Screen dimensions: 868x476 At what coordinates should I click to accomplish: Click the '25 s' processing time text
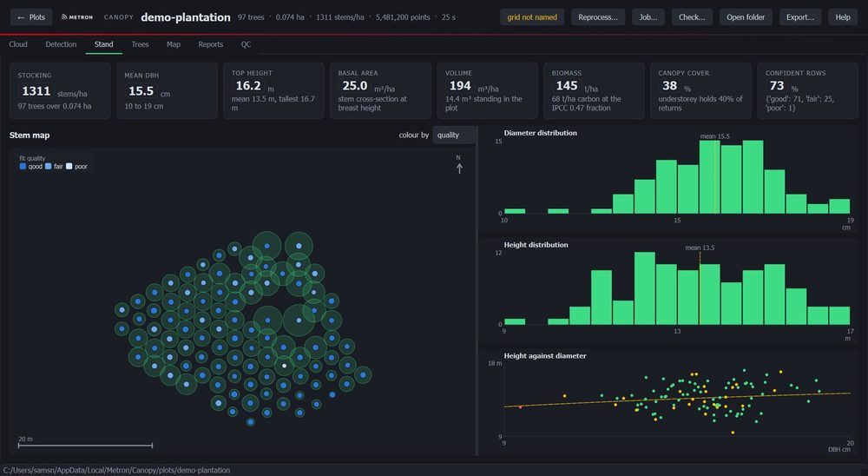click(449, 17)
